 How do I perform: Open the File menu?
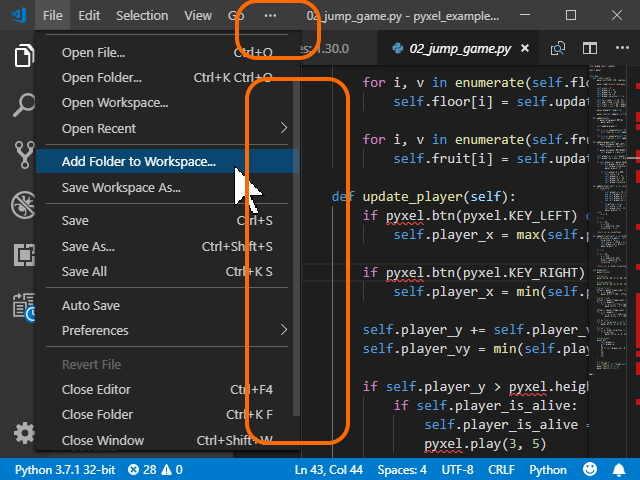tap(53, 16)
